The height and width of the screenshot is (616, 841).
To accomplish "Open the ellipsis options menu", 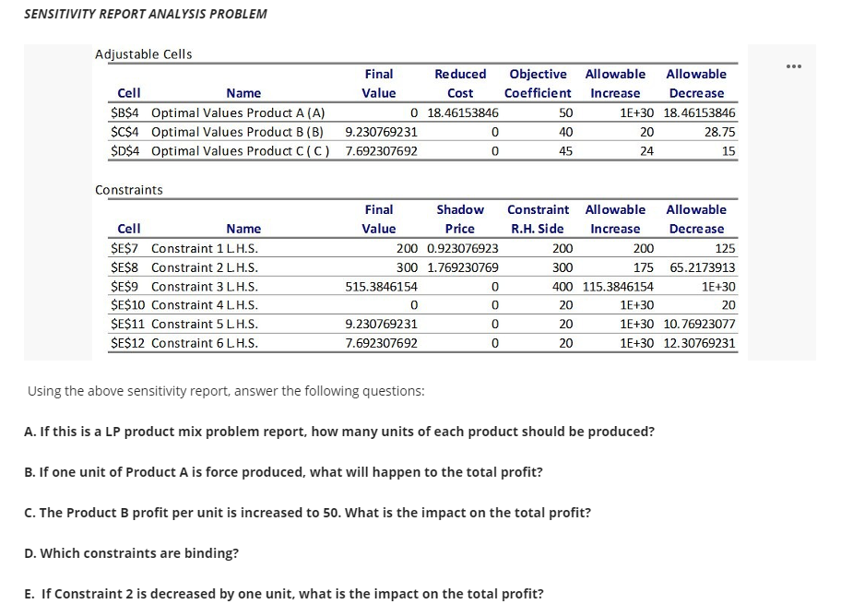I will (794, 65).
